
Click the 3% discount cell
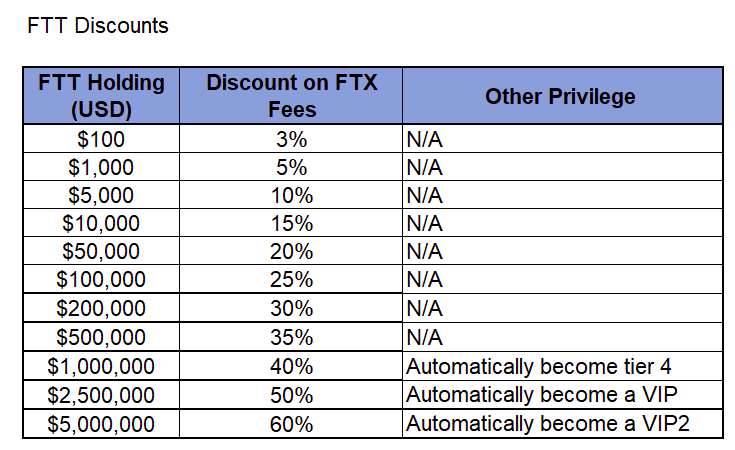point(291,139)
